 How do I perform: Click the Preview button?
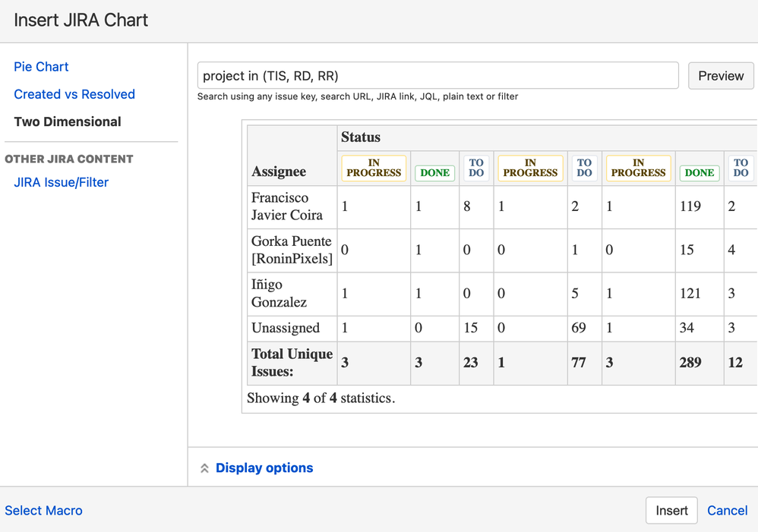tap(721, 76)
